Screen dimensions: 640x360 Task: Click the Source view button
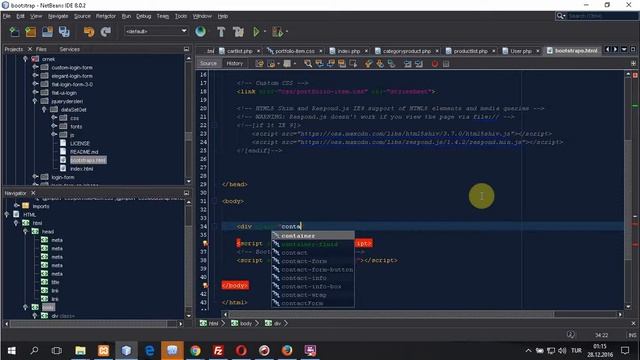[208, 63]
